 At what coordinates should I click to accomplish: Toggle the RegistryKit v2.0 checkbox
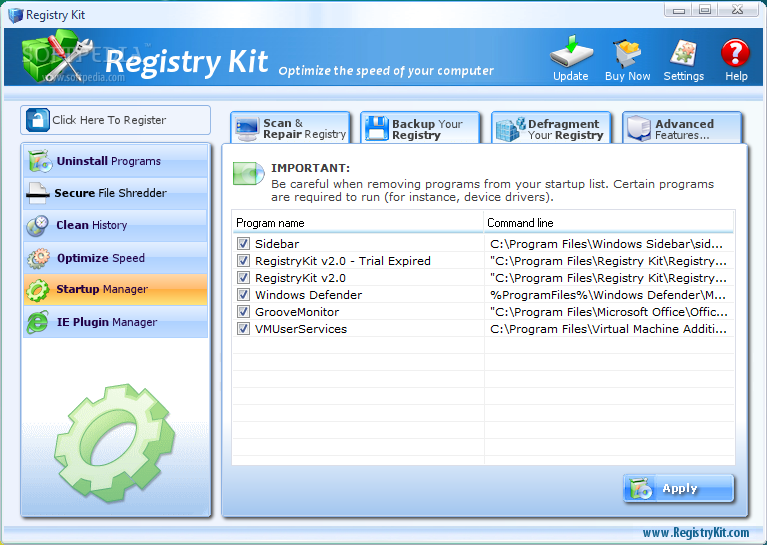click(x=243, y=278)
